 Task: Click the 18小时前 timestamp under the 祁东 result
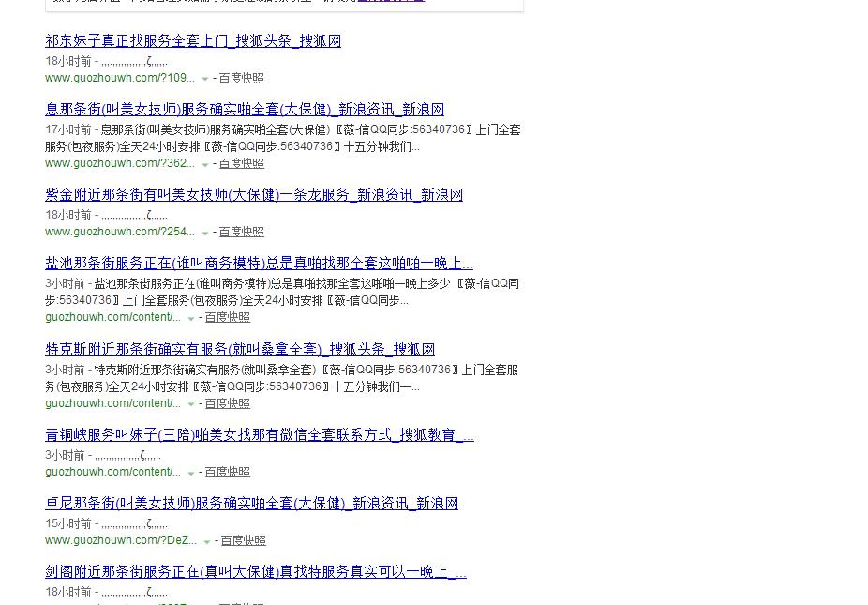coord(68,61)
